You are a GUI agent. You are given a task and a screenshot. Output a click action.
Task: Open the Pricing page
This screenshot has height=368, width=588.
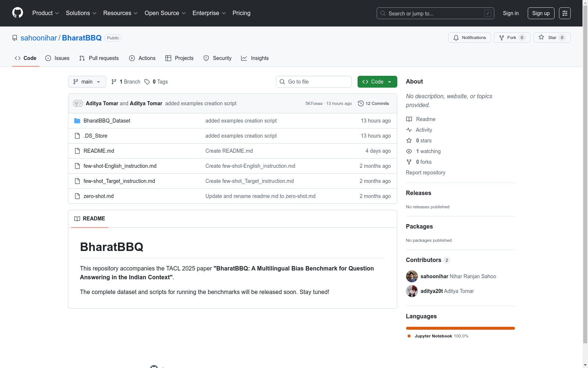[241, 13]
